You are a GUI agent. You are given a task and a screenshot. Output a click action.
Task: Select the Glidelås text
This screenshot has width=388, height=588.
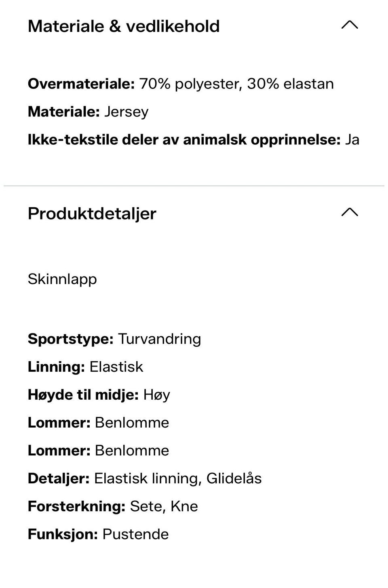(234, 478)
